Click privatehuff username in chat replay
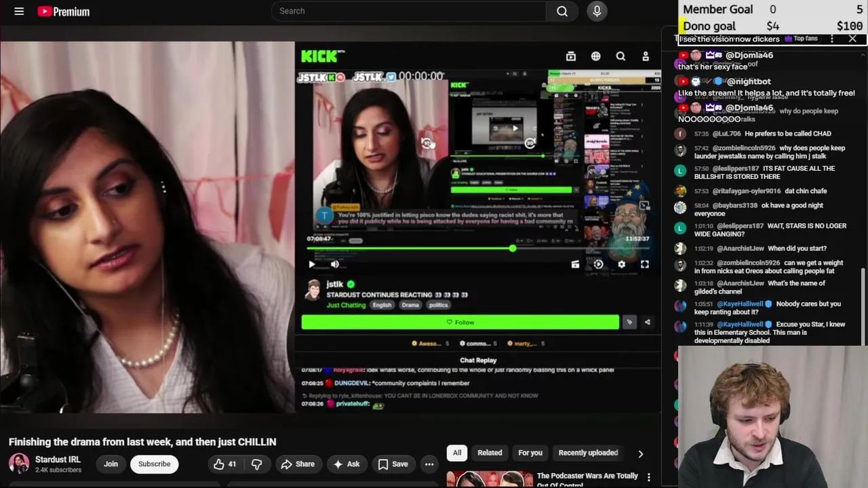Screen dimensions: 868x488 pos(351,404)
